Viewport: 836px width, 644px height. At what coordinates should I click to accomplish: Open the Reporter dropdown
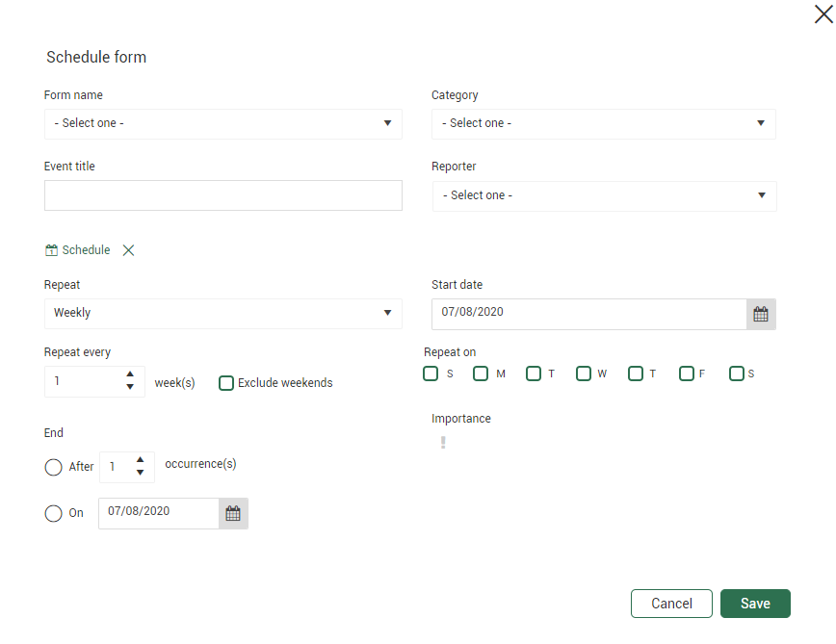(604, 195)
